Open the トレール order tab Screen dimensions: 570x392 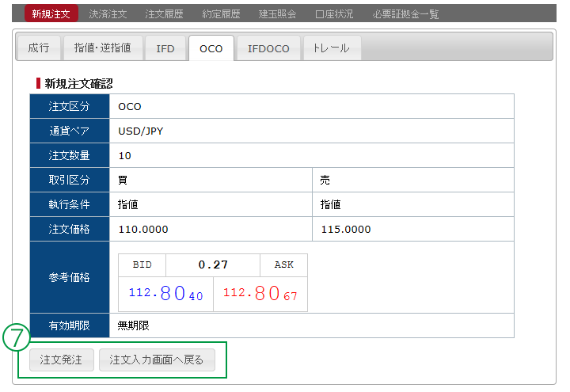[332, 48]
